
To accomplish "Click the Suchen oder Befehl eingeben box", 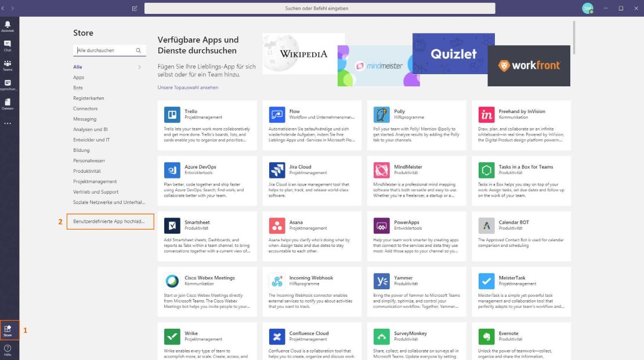I will click(x=320, y=8).
